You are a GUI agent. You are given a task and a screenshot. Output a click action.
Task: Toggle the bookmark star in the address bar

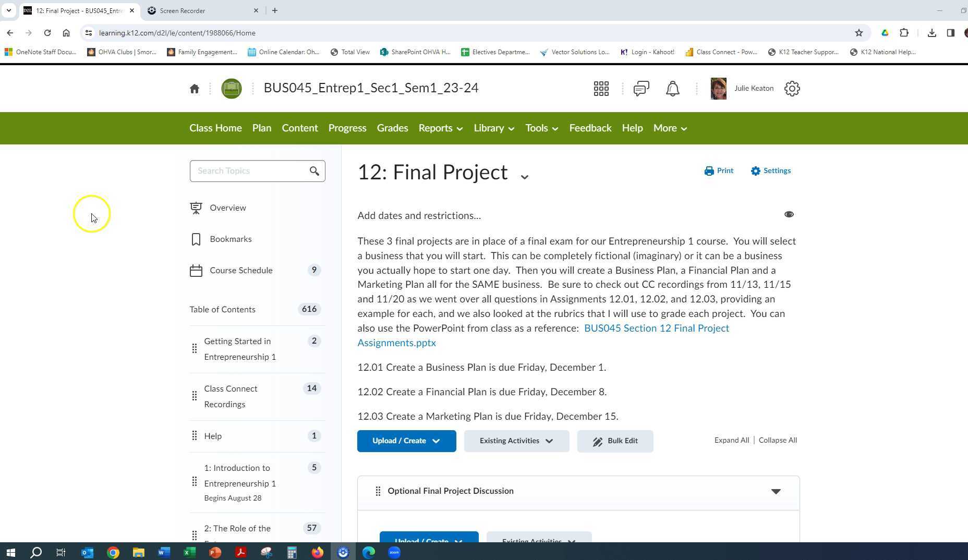tap(858, 32)
